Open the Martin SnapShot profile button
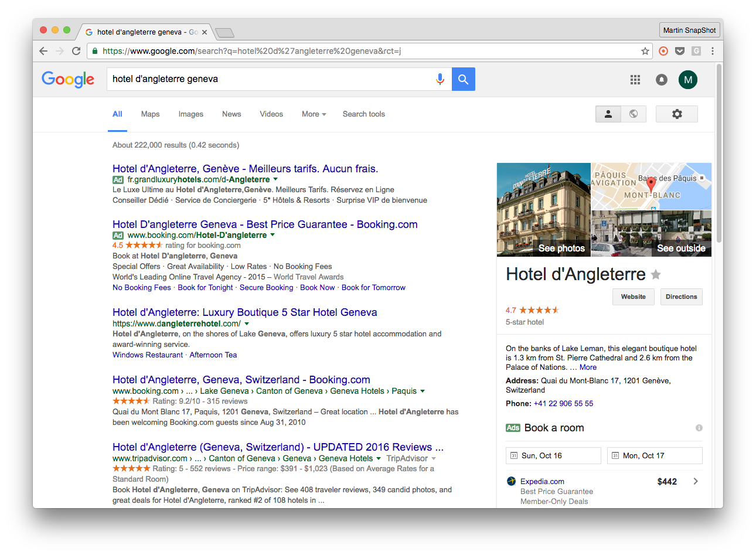This screenshot has width=756, height=555. pyautogui.click(x=689, y=30)
